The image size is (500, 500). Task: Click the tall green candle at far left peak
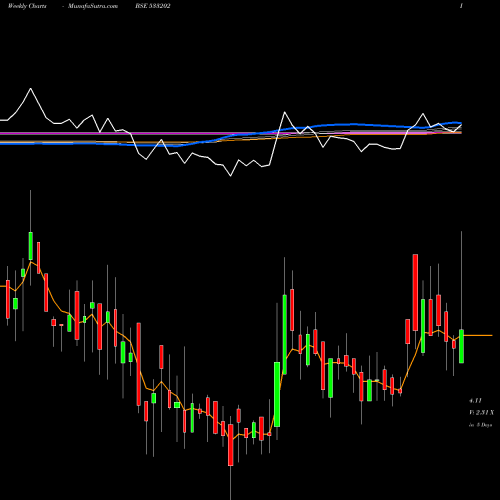31,246
